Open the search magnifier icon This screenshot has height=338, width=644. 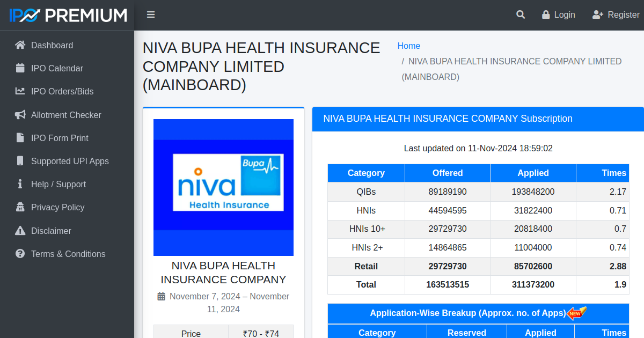[520, 14]
